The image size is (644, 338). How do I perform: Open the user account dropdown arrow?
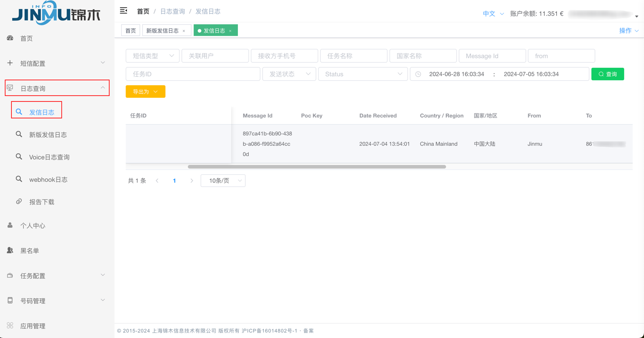point(637,16)
